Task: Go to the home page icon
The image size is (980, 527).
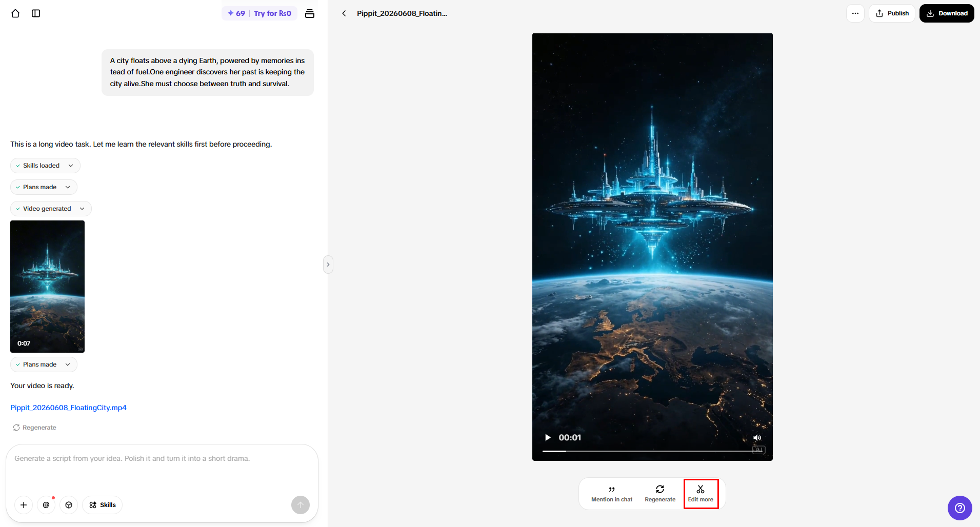Action: (15, 13)
